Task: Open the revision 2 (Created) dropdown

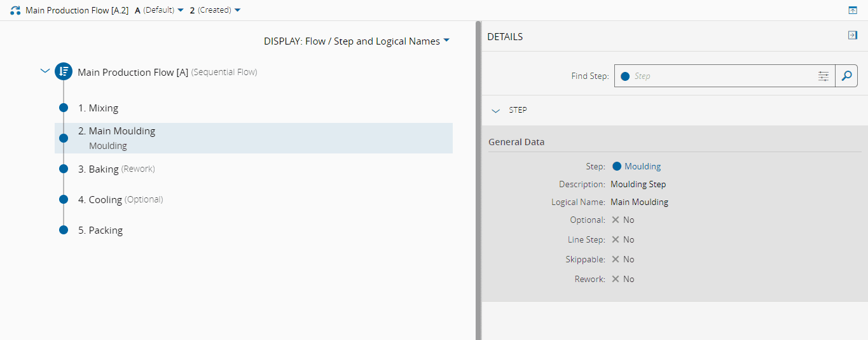Action: [x=216, y=10]
